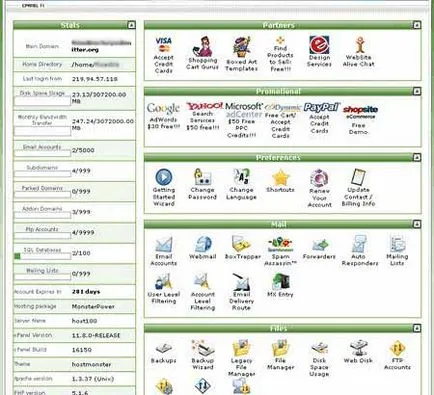Click Yahoo Search Services offer
The height and width of the screenshot is (395, 434).
click(x=204, y=106)
